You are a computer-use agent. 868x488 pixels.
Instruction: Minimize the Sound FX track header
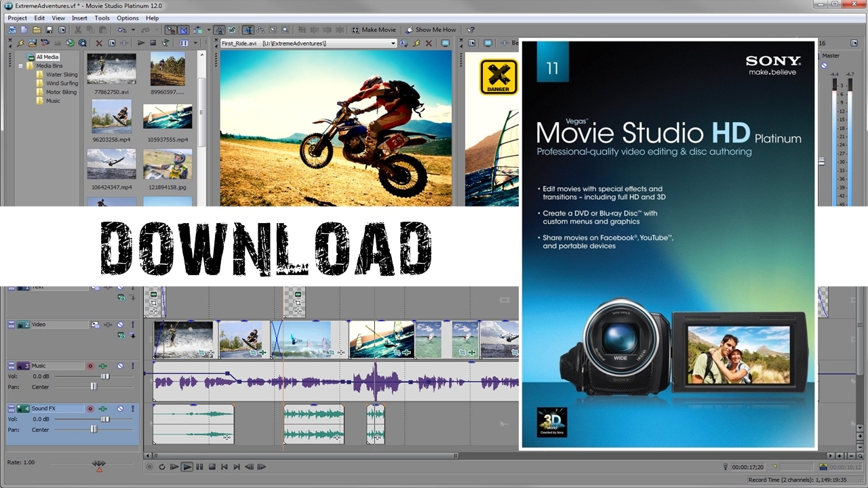12,408
